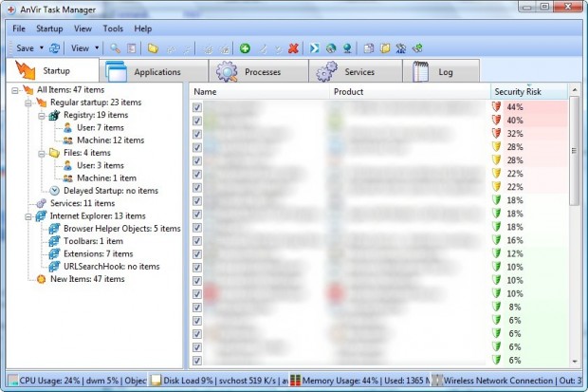
Task: Click the yellow folder icon in toolbar
Action: (152, 47)
